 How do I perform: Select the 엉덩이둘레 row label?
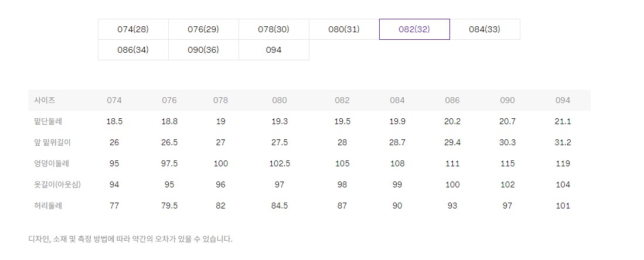click(52, 163)
